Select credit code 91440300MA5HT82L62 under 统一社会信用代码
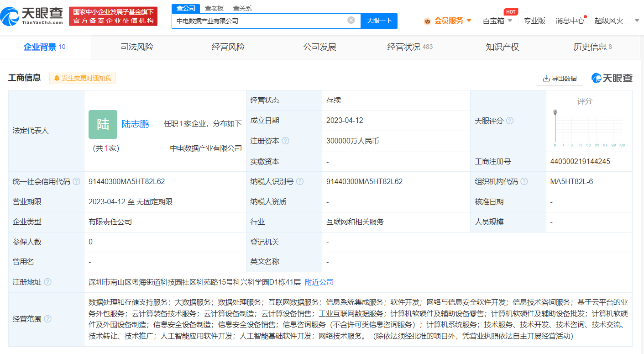 tap(127, 181)
